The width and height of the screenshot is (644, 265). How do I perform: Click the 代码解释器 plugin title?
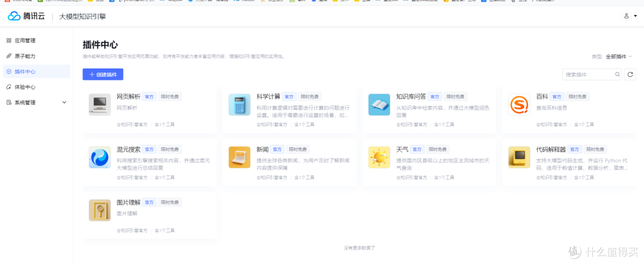[551, 149]
